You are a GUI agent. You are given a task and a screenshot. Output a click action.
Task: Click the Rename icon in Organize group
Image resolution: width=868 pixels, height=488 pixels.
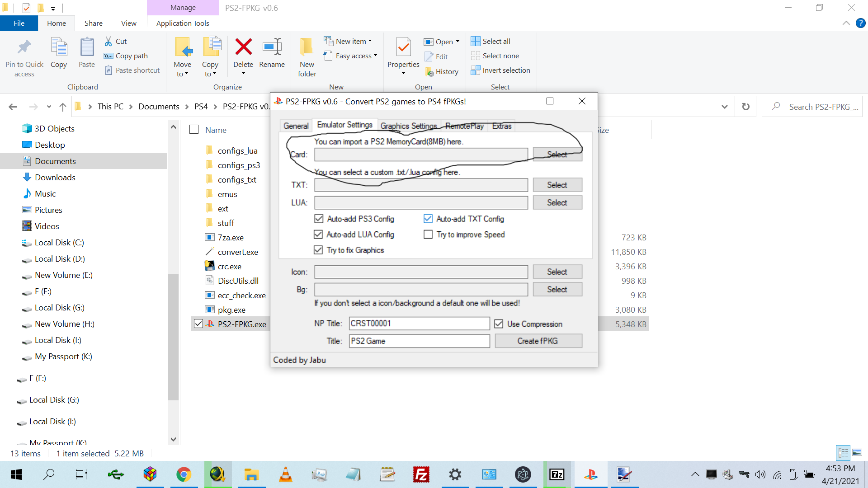click(272, 47)
